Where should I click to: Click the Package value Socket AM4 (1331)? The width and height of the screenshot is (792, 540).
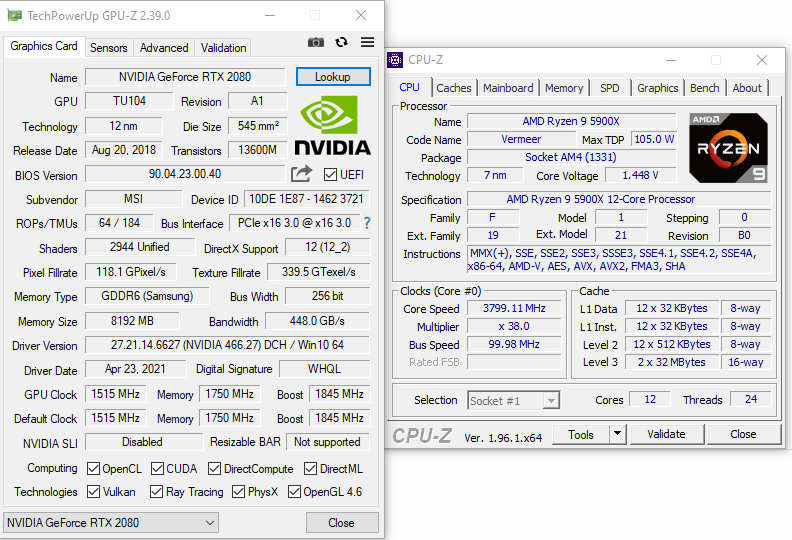pyautogui.click(x=571, y=157)
